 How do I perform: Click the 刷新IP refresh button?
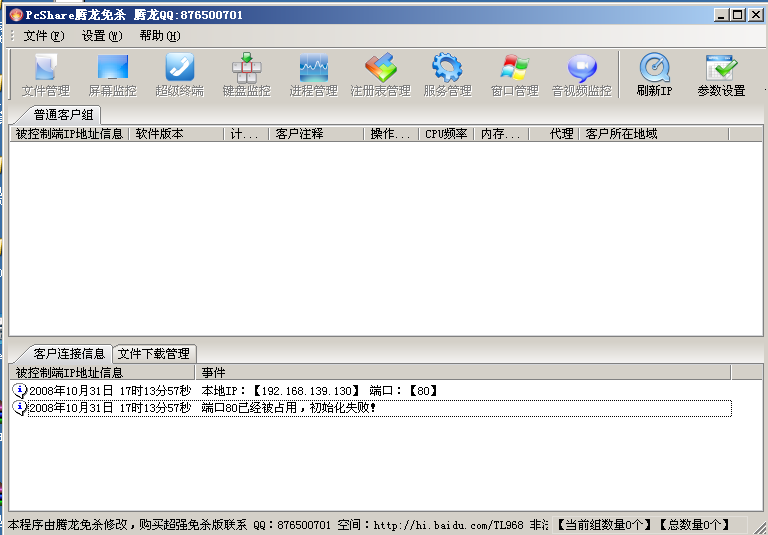[x=654, y=75]
